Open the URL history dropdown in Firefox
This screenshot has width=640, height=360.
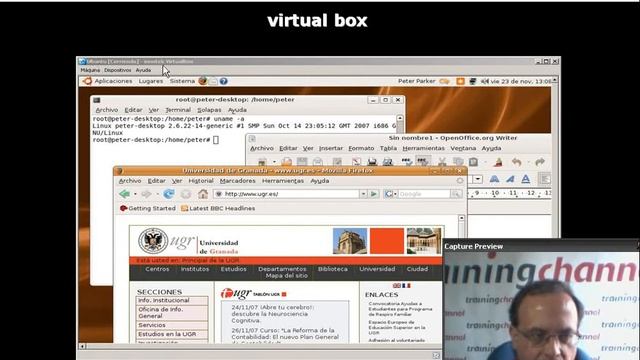click(x=363, y=194)
